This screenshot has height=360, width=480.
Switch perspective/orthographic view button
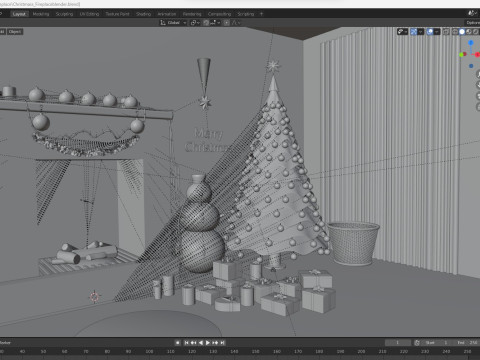(478, 107)
